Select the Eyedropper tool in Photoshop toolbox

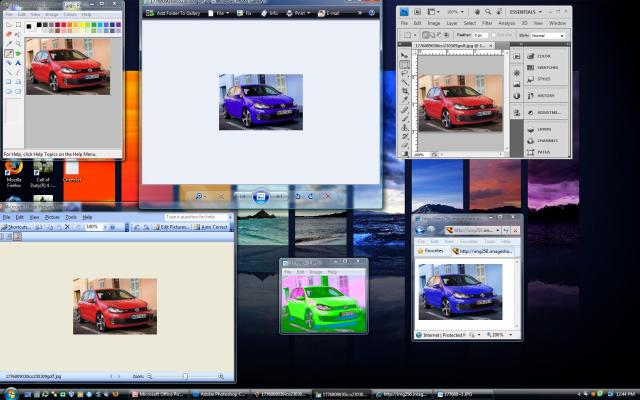click(x=404, y=100)
